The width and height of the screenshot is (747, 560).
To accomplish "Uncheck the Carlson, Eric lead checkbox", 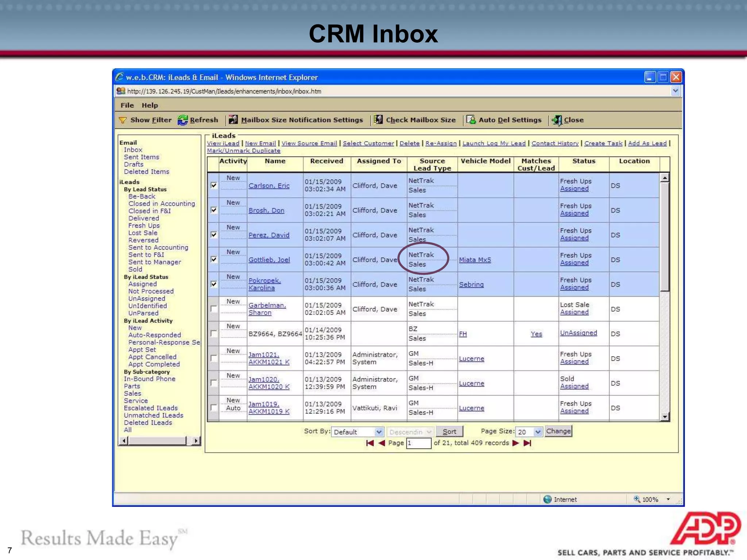I will click(214, 185).
